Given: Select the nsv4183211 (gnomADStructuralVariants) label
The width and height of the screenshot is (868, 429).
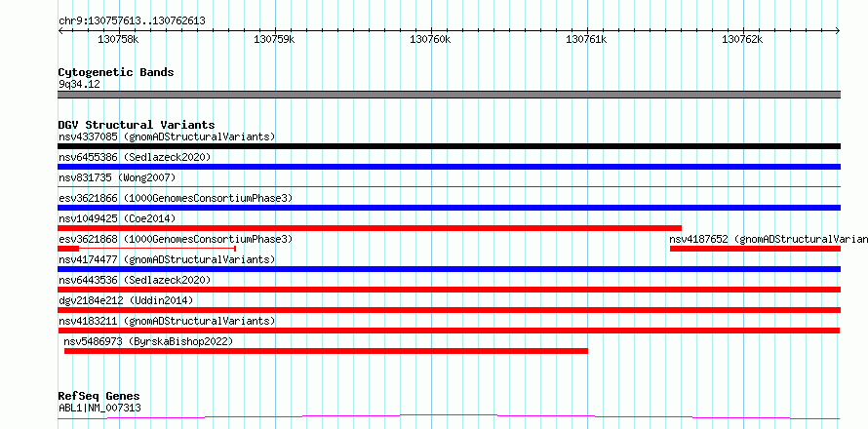Looking at the screenshot, I should tap(167, 321).
